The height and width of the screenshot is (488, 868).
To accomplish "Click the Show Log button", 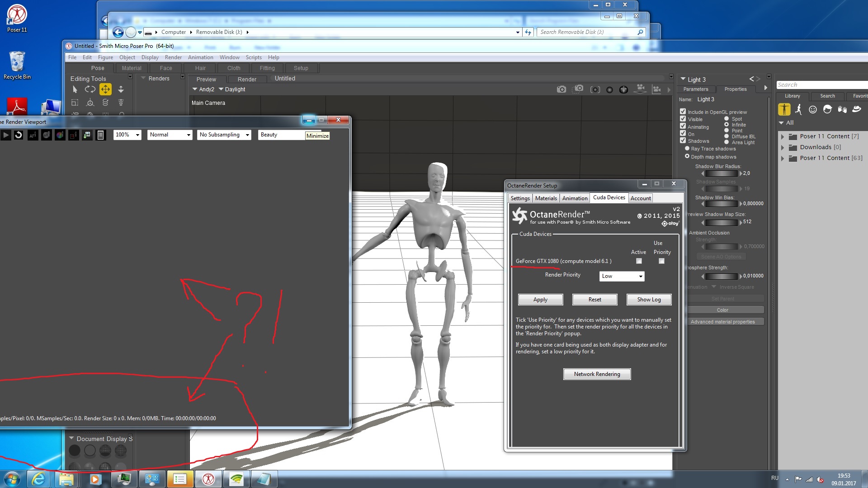I will click(x=649, y=300).
